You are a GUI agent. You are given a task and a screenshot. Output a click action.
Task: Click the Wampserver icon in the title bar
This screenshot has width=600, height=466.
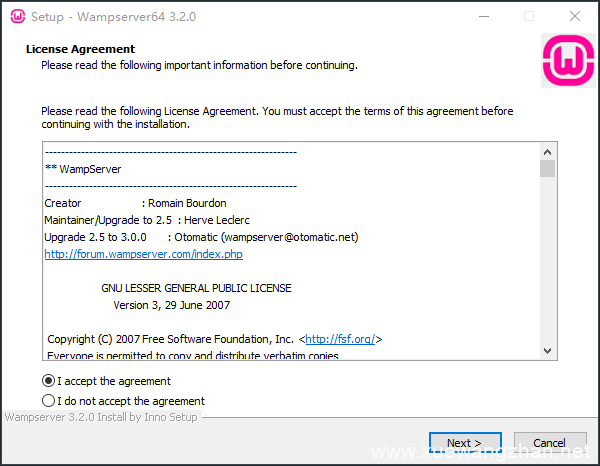[16, 16]
